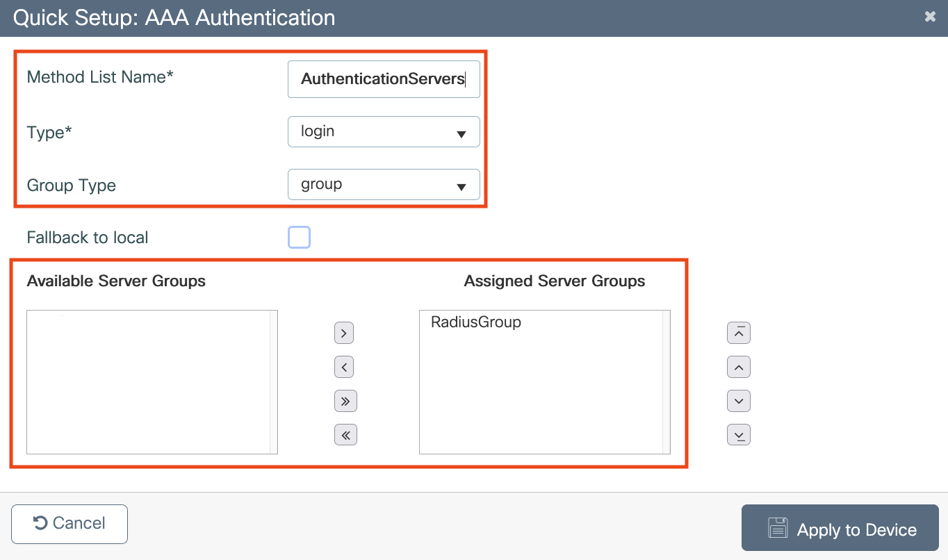Click inside the empty Available Server Groups list
Screen dimensions: 948x560
[149, 382]
